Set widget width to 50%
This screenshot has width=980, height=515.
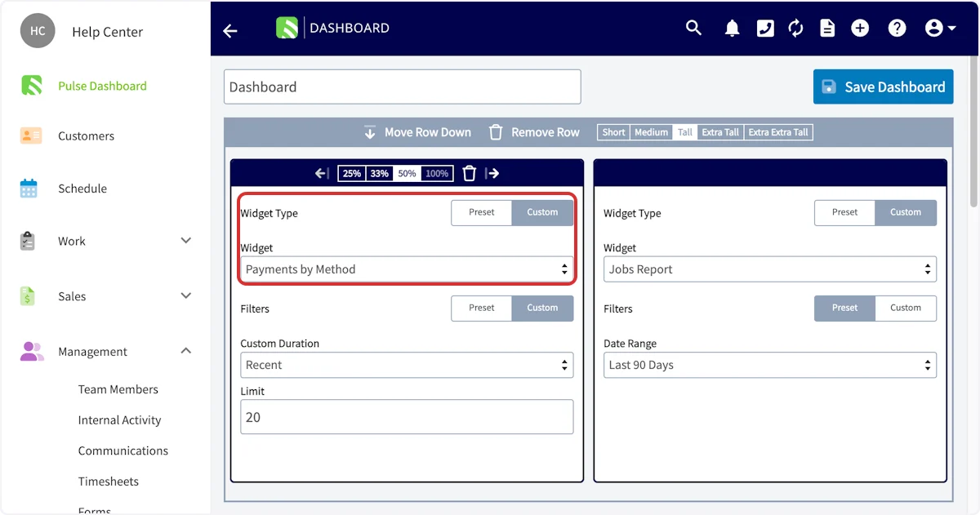point(408,173)
